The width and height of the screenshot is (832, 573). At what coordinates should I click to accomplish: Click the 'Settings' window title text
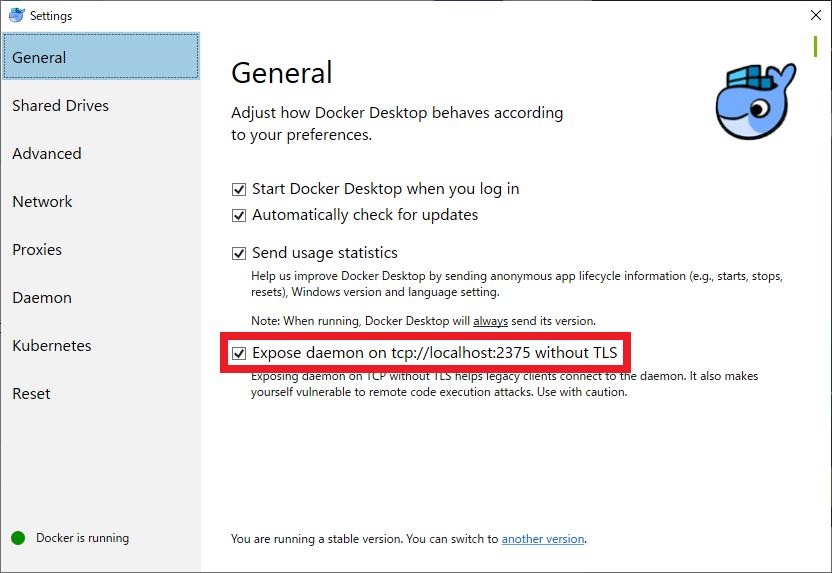[x=51, y=16]
